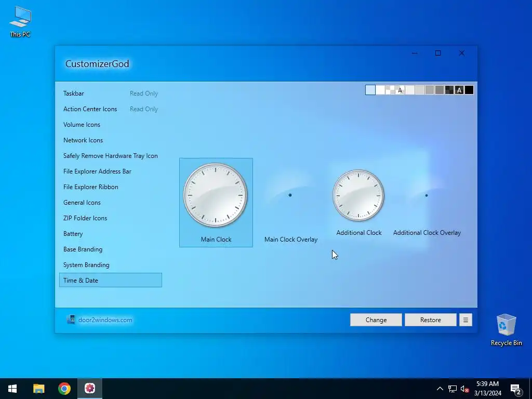Viewport: 532px width, 399px height.
Task: Select the Additional Clock image
Action: [x=358, y=202]
